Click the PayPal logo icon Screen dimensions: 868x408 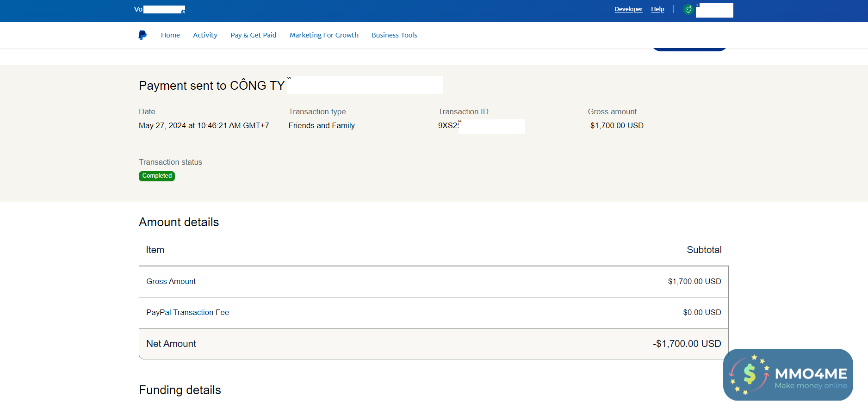143,35
